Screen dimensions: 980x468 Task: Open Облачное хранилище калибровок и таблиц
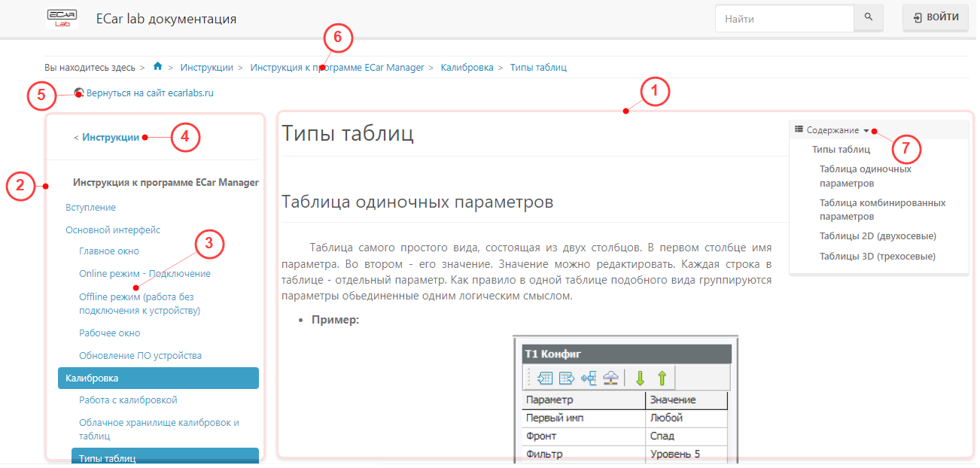point(159,429)
